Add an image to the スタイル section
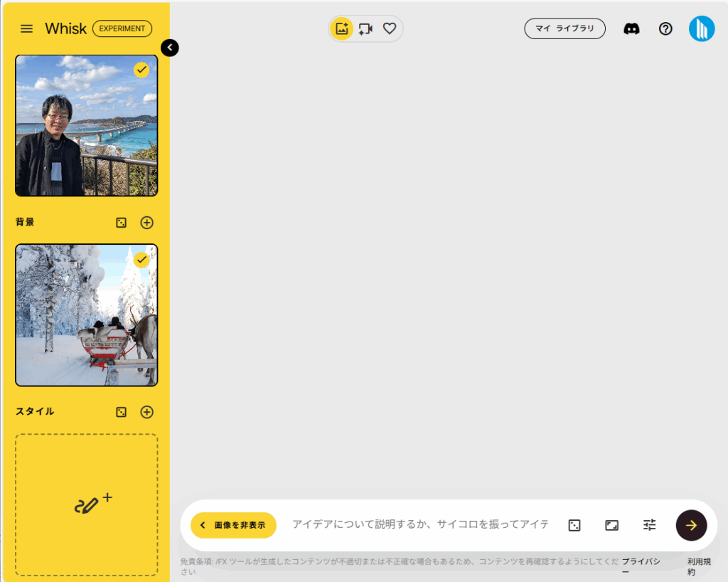Viewport: 728px width, 582px height. coord(146,412)
